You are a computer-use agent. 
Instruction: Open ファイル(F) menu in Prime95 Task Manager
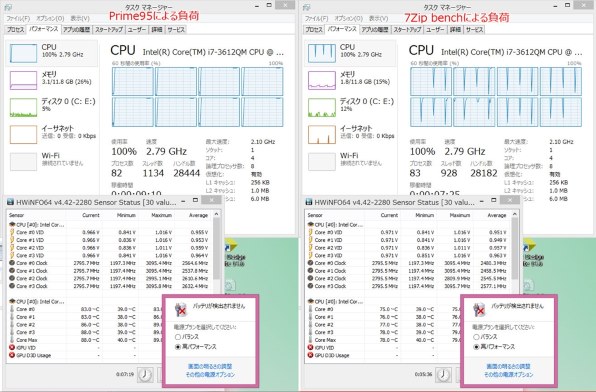[x=18, y=18]
